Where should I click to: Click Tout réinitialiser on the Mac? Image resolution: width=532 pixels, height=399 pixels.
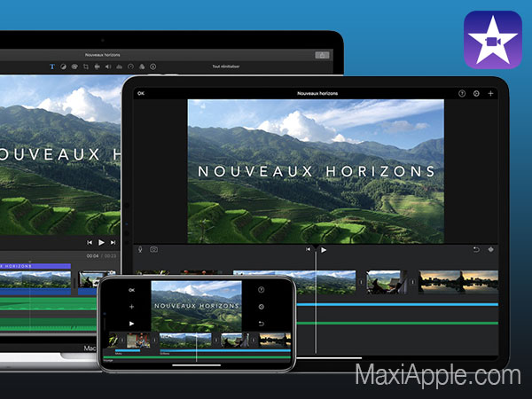pyautogui.click(x=226, y=66)
